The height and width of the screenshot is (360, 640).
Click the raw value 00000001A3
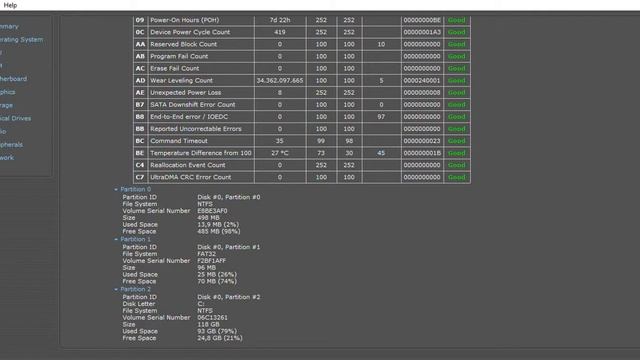click(422, 32)
